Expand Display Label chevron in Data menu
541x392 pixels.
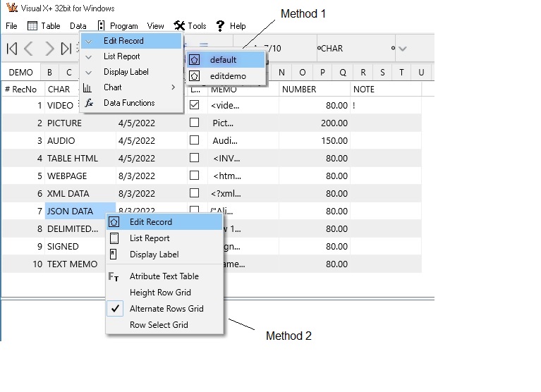coord(89,73)
